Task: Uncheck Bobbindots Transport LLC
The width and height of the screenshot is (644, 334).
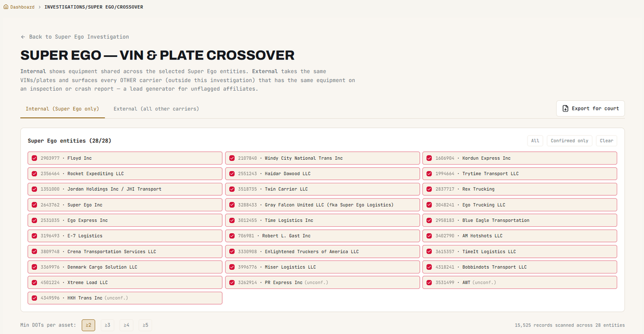Action: click(519, 267)
